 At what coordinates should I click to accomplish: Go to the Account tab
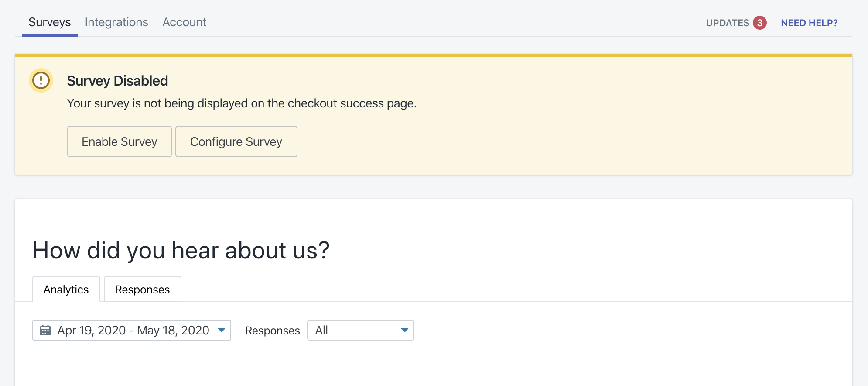point(185,22)
